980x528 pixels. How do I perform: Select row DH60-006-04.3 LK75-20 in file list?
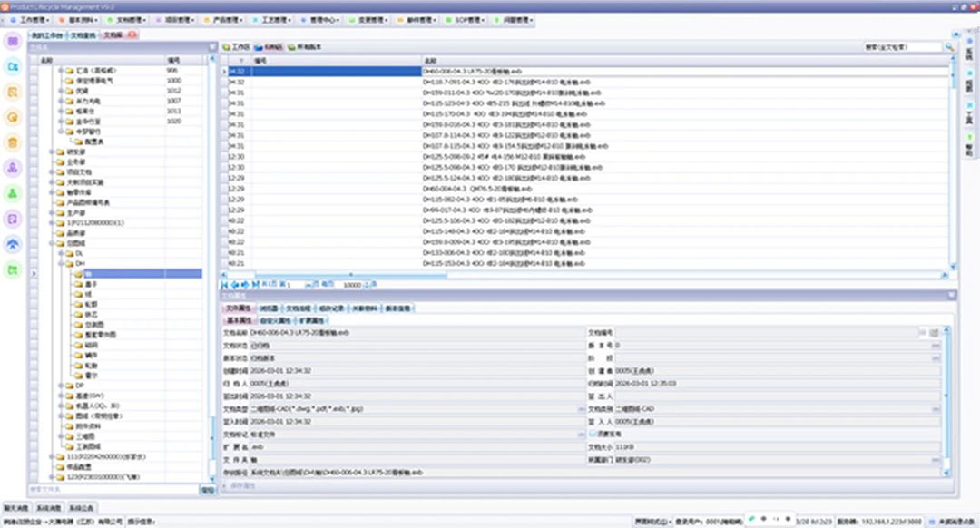point(587,72)
